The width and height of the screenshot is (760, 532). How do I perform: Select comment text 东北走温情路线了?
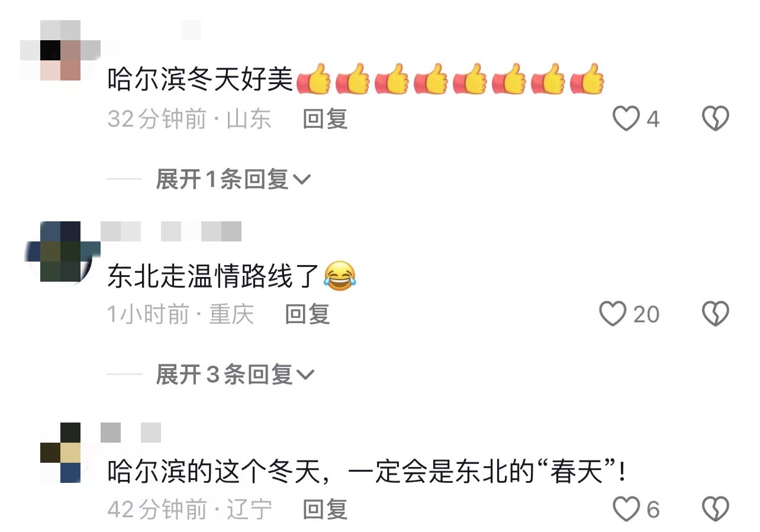click(214, 276)
